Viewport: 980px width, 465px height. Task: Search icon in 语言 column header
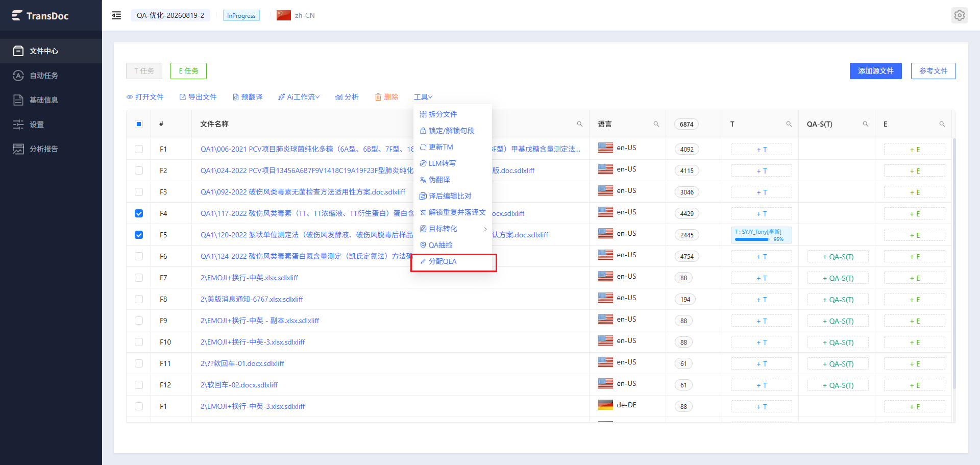point(656,124)
